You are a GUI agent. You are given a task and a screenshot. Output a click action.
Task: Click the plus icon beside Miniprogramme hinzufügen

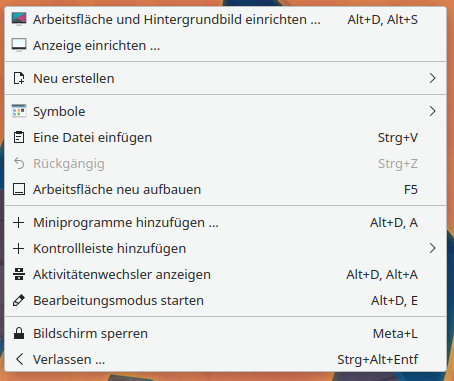(x=19, y=222)
